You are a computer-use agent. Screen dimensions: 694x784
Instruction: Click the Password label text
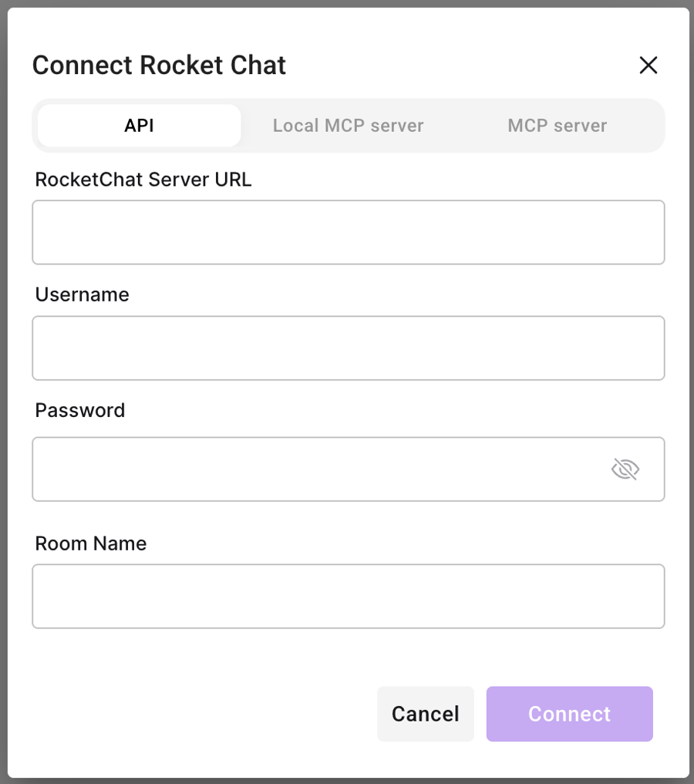(x=80, y=410)
